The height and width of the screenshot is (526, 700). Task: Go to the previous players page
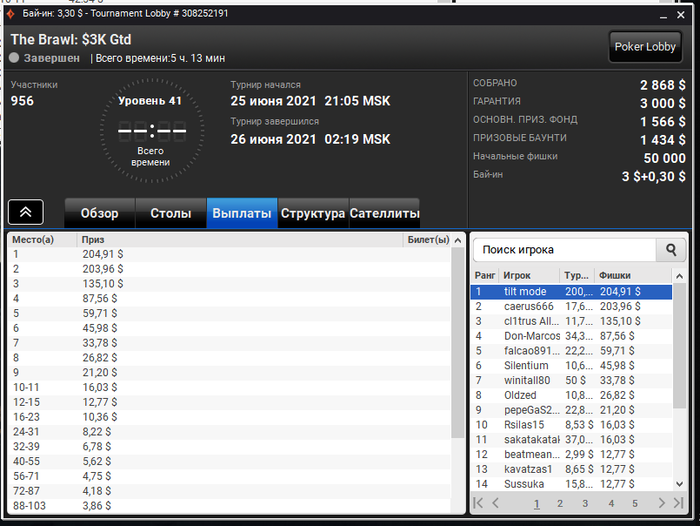tap(496, 503)
